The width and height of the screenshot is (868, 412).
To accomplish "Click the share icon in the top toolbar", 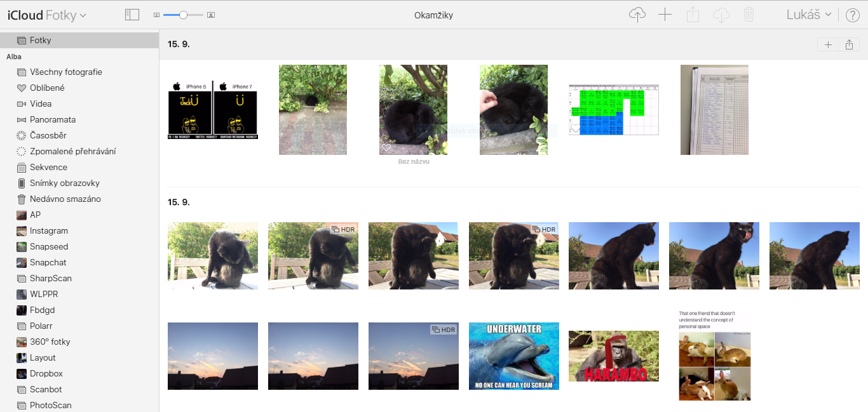I will tap(693, 15).
